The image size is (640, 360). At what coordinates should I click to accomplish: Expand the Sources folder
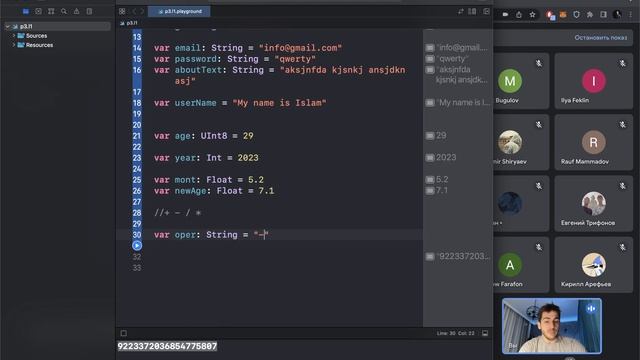click(13, 36)
